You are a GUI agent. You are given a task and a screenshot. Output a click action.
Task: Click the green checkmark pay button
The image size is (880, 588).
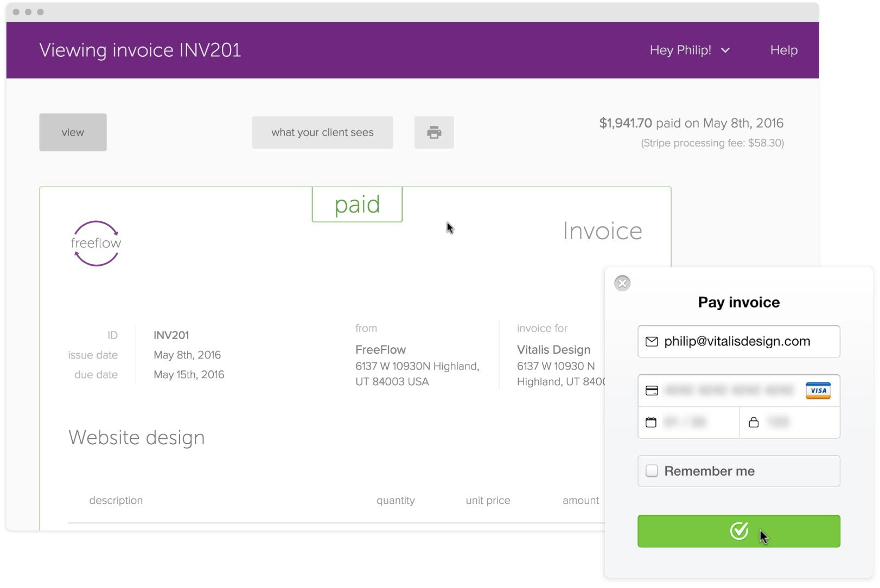click(x=739, y=531)
